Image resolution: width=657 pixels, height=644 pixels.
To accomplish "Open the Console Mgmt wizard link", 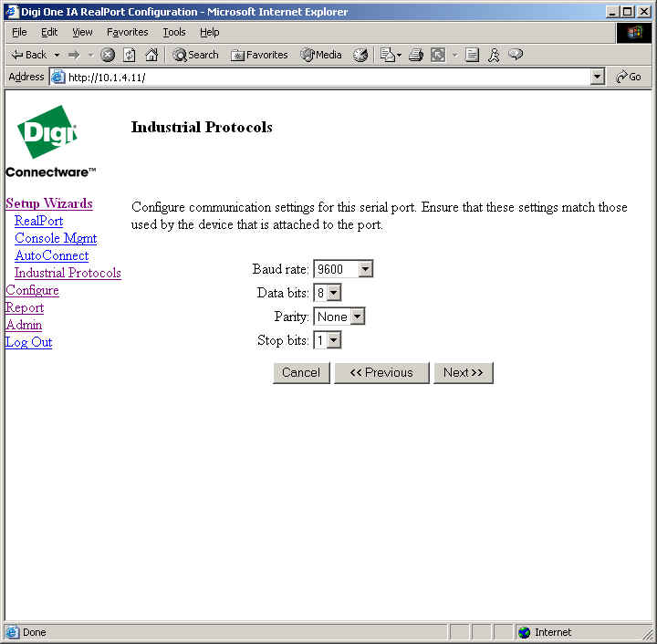I will (x=56, y=238).
